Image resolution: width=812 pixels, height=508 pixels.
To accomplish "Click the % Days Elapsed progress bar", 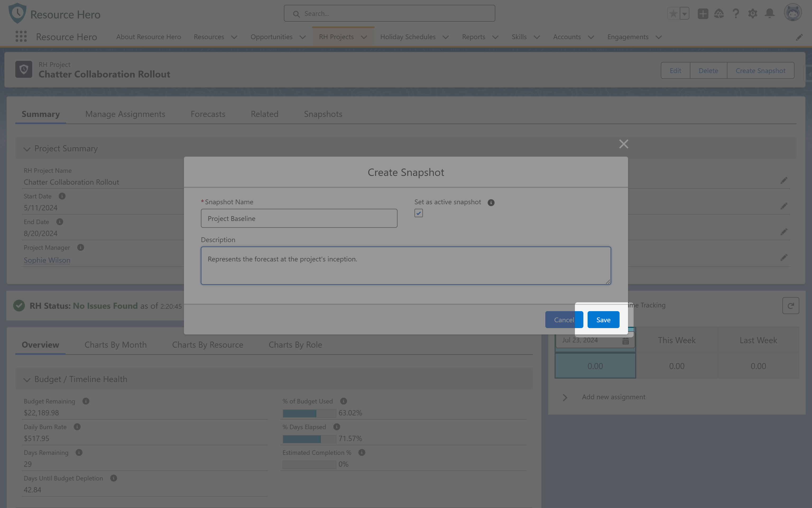I will (x=309, y=439).
